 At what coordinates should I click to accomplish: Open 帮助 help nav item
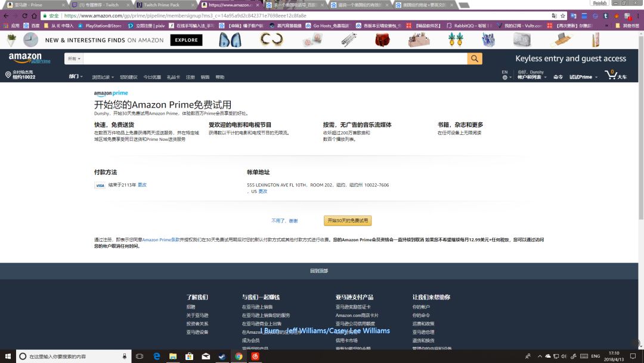(x=219, y=77)
